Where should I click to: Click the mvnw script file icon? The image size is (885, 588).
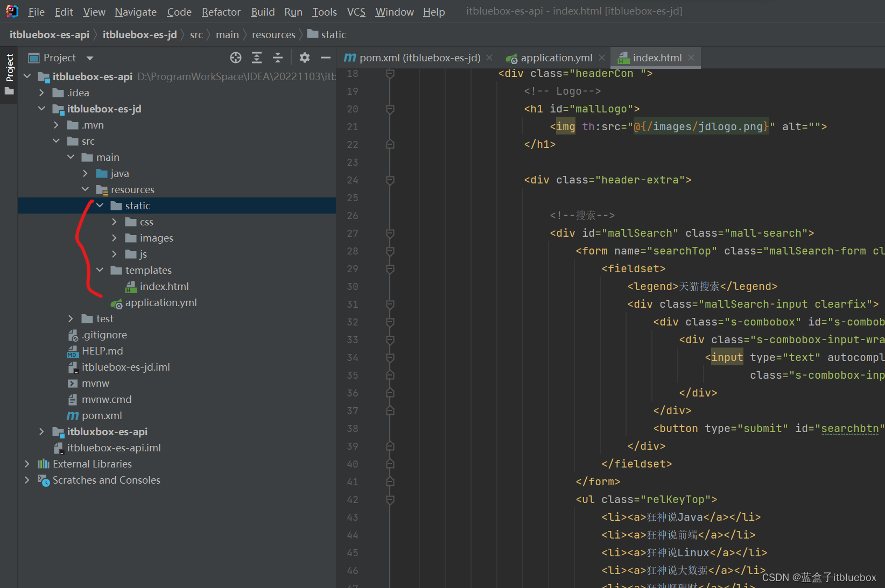tap(73, 384)
